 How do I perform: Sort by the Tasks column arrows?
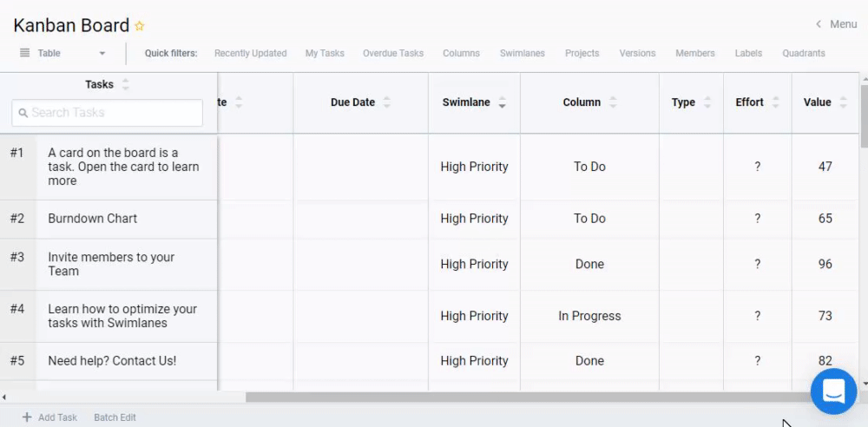(x=126, y=84)
